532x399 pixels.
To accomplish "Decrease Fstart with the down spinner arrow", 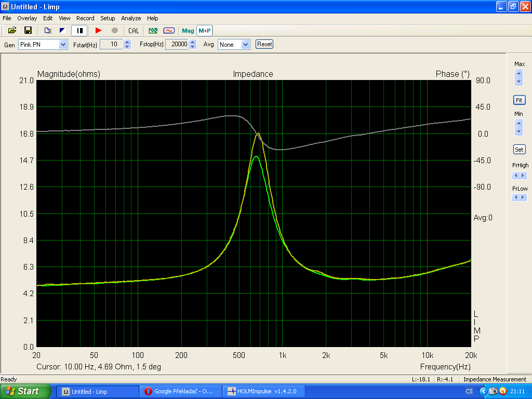I will tap(127, 47).
